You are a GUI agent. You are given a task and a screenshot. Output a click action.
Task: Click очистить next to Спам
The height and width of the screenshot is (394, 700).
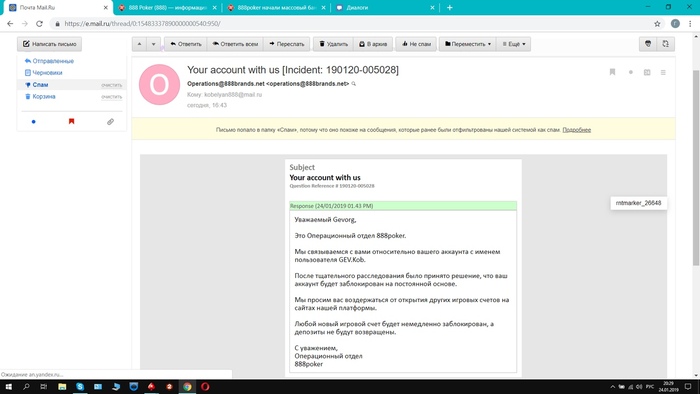pyautogui.click(x=112, y=85)
